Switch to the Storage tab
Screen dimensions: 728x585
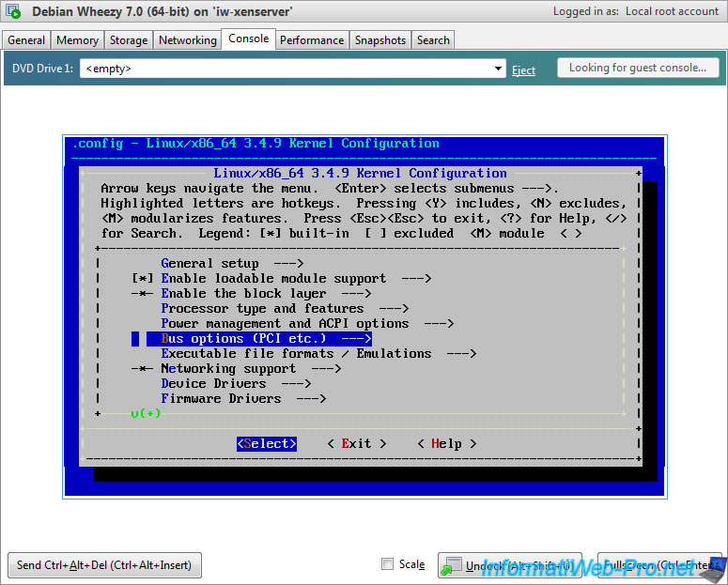coord(129,40)
